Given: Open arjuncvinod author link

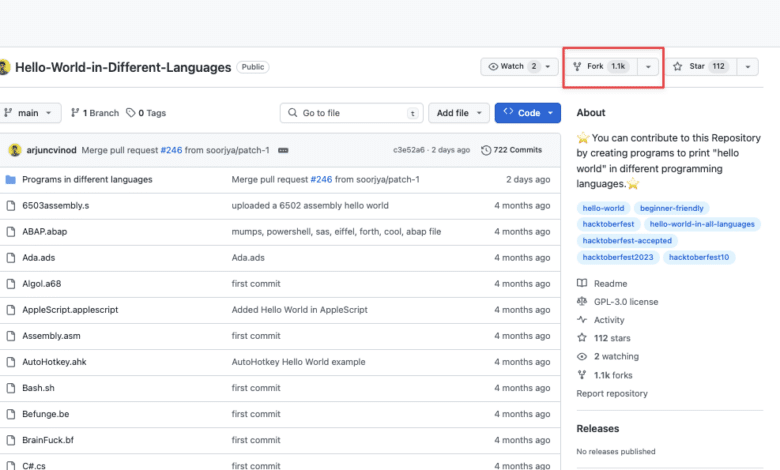Looking at the screenshot, I should point(51,150).
